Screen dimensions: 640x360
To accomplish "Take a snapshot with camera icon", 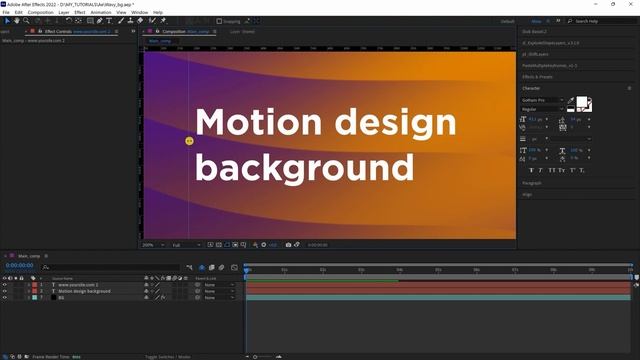I will [288, 245].
